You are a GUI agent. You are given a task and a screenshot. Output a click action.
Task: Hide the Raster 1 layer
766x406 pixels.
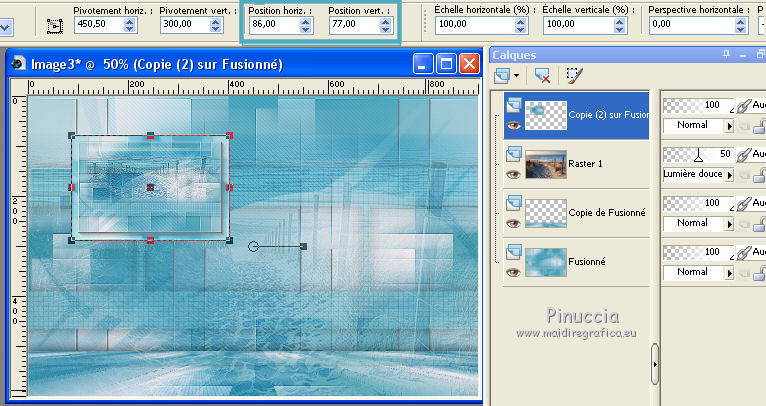pos(513,174)
